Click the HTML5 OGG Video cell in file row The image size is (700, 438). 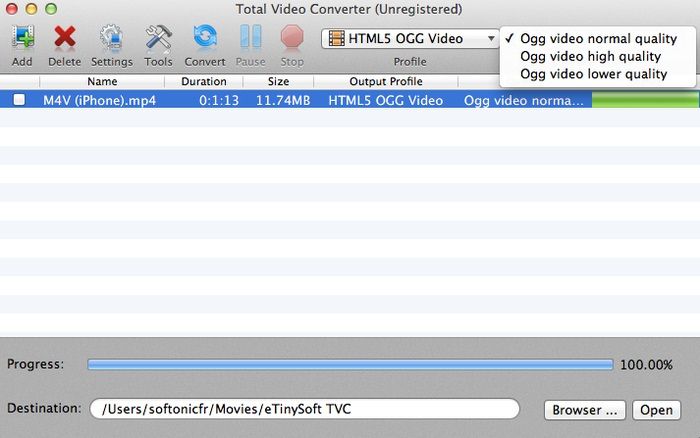tap(386, 100)
